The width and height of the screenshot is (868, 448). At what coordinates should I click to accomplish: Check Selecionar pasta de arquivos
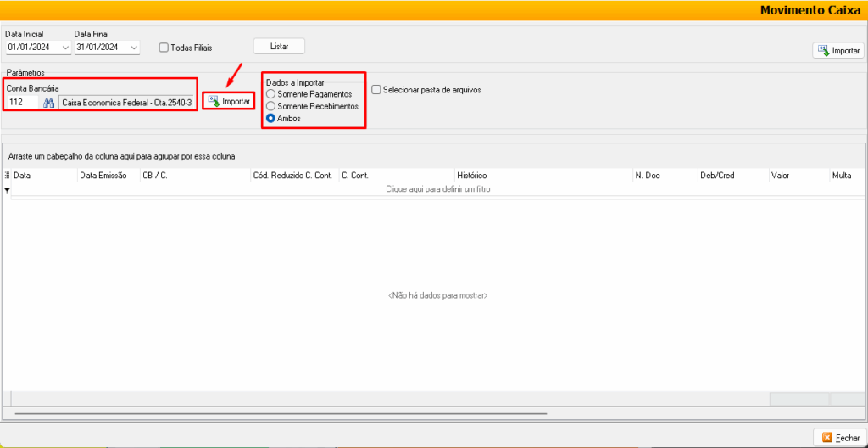[376, 90]
